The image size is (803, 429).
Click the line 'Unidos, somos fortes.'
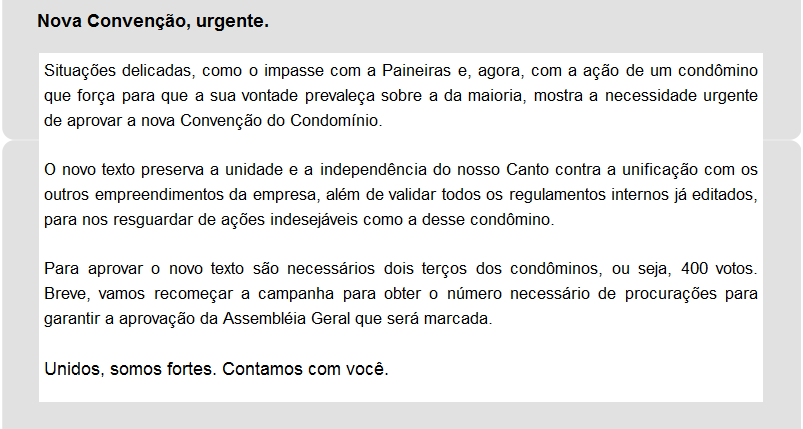(130, 369)
